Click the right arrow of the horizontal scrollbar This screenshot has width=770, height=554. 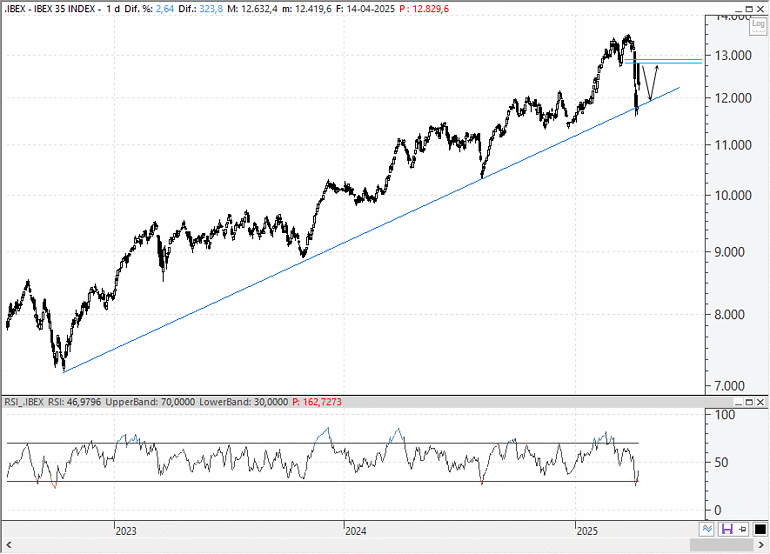(x=762, y=545)
